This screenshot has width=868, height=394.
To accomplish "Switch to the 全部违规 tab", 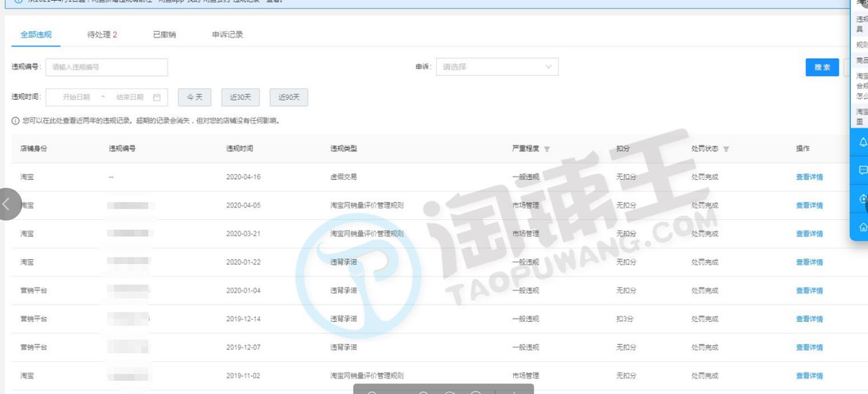I will point(36,35).
